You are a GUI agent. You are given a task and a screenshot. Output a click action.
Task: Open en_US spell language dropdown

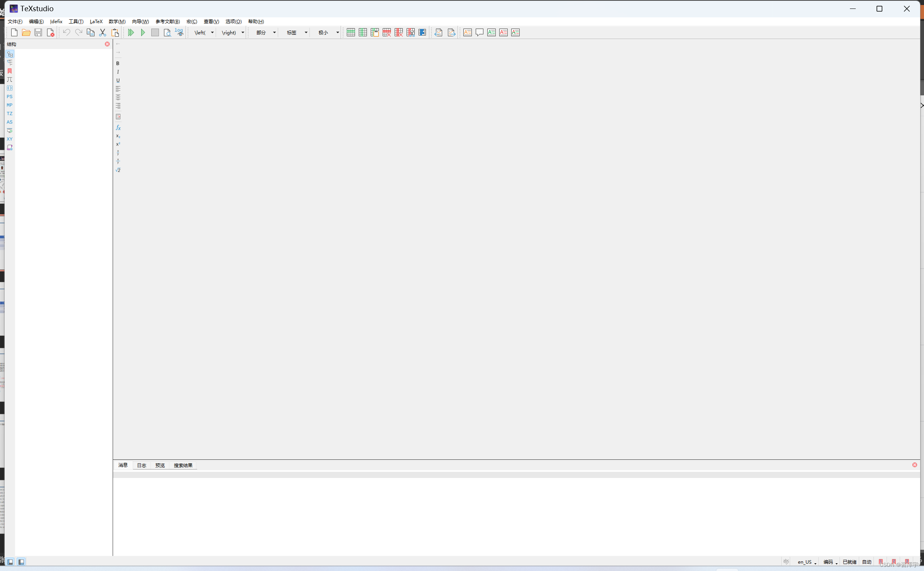(807, 562)
